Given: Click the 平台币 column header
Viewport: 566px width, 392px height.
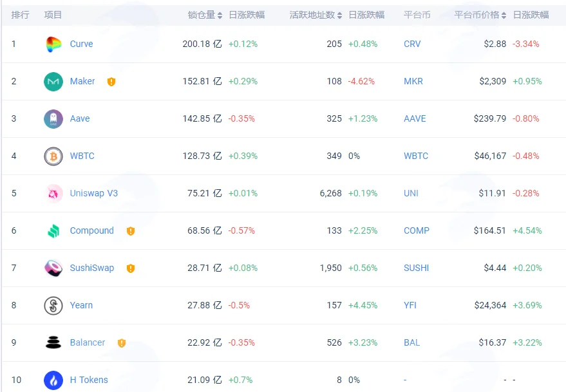Looking at the screenshot, I should pos(417,15).
